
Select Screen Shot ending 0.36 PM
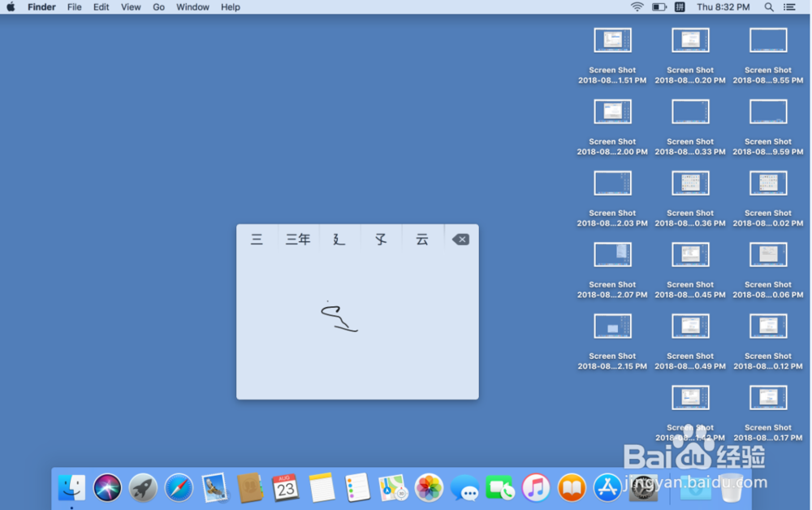[x=690, y=199]
